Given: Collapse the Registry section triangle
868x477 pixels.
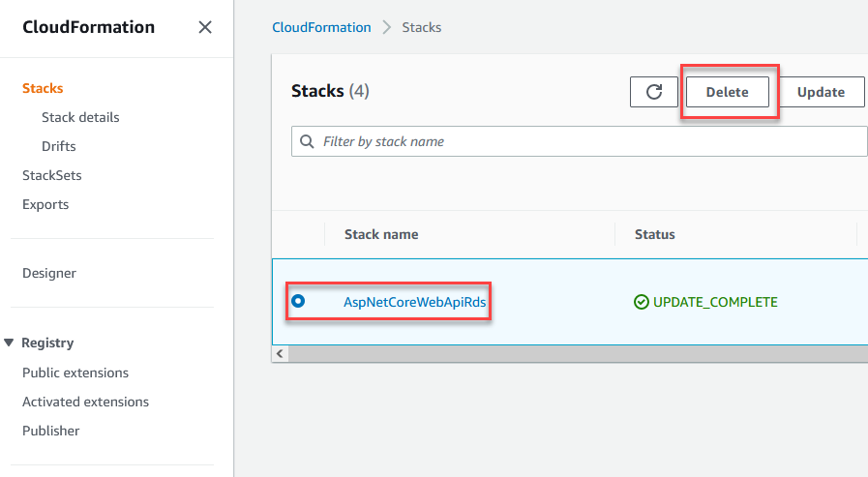Looking at the screenshot, I should click(9, 343).
